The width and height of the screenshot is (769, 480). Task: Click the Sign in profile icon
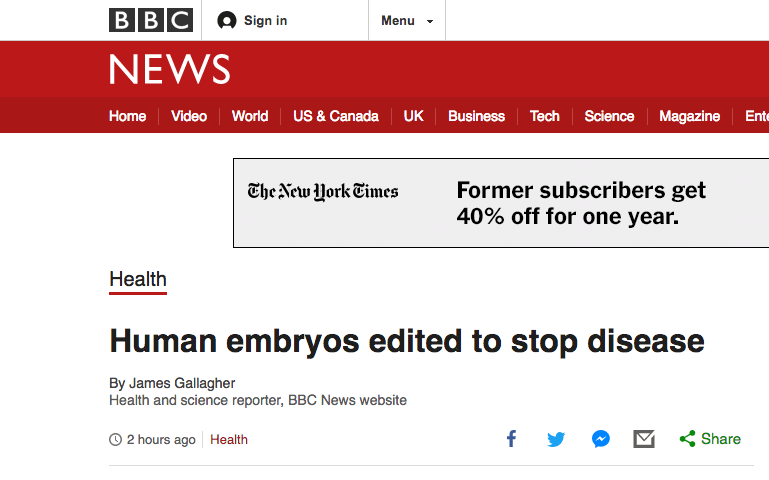(227, 21)
